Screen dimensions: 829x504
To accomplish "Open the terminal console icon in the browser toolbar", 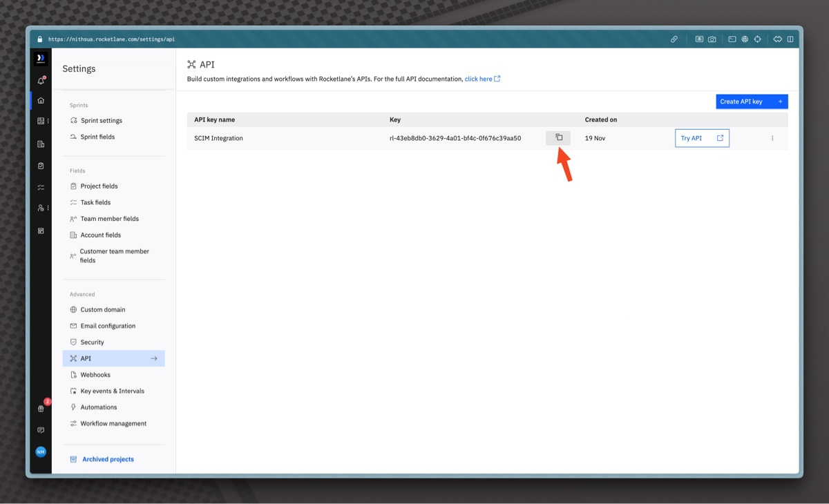I will (732, 39).
